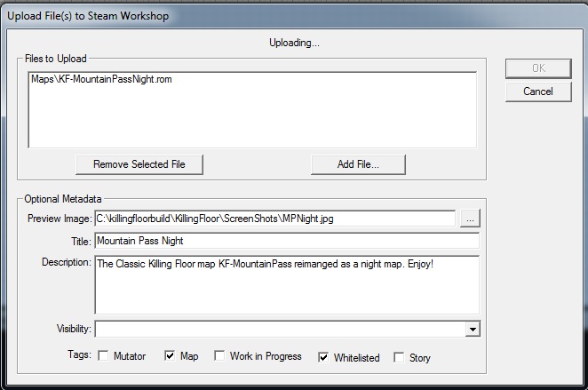Screen dimensions: 588x390
Task: Click into the Description text box
Action: tap(287, 285)
